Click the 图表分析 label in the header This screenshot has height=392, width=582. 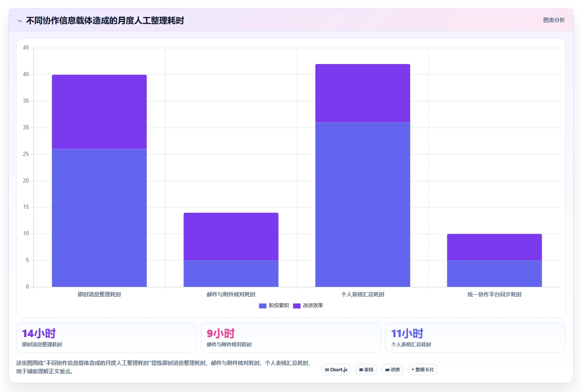(554, 20)
